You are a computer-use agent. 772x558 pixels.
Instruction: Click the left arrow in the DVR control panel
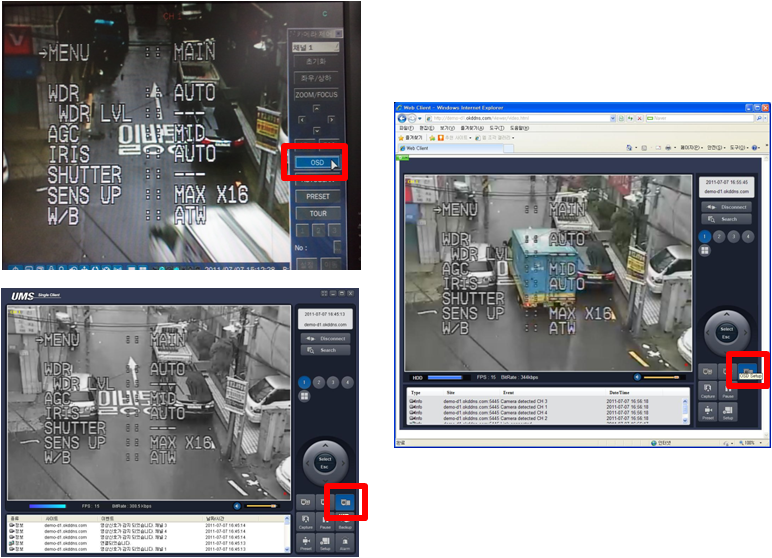[x=302, y=119]
